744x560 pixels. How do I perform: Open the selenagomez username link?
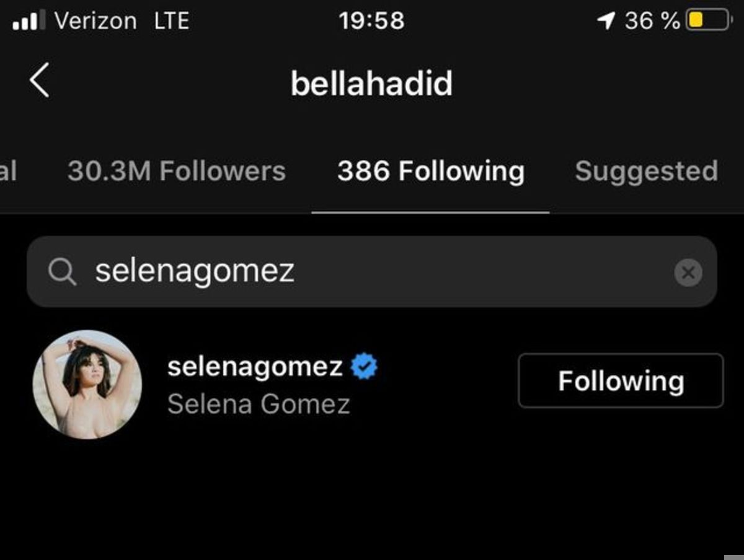255,367
